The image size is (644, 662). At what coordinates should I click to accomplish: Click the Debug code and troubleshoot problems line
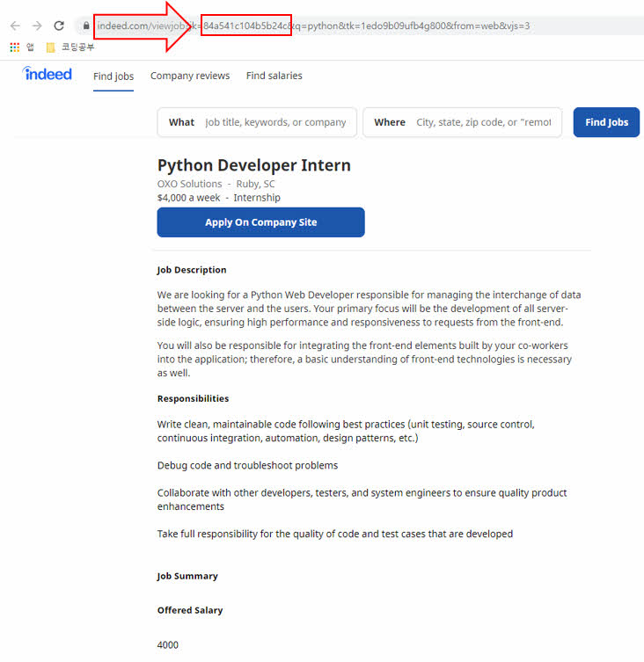tap(247, 465)
